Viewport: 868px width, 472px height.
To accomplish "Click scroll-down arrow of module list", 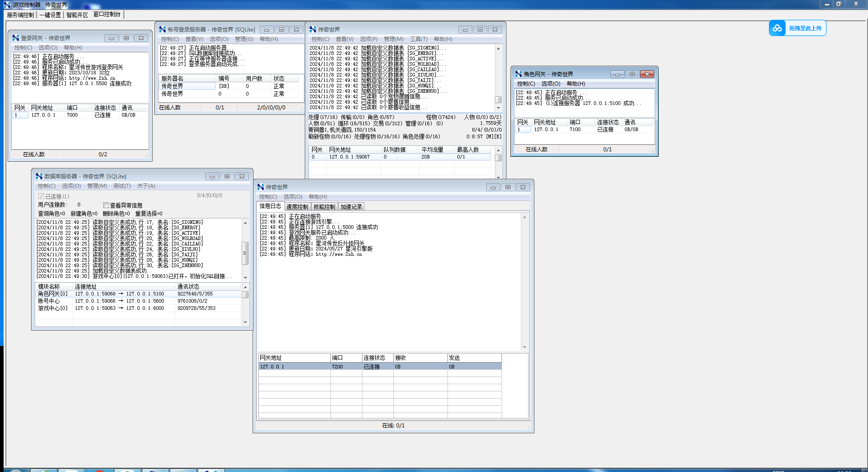I will [x=245, y=322].
